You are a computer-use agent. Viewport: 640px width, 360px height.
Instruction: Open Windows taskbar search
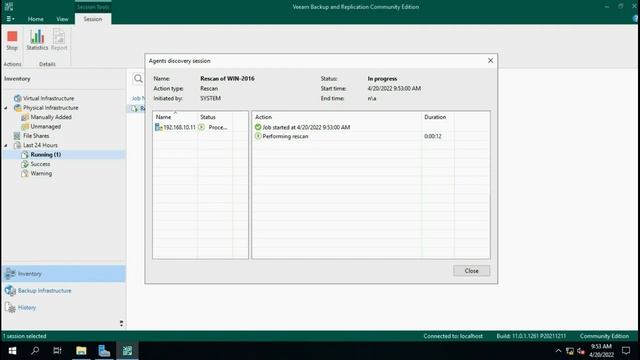[x=35, y=351]
